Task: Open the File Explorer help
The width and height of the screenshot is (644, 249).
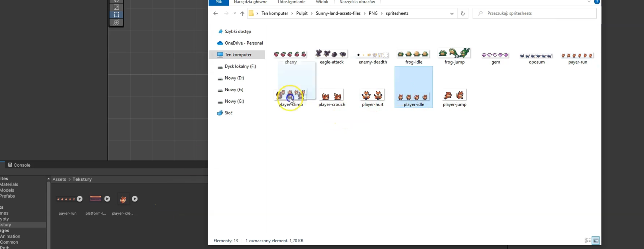Action: 597,2
